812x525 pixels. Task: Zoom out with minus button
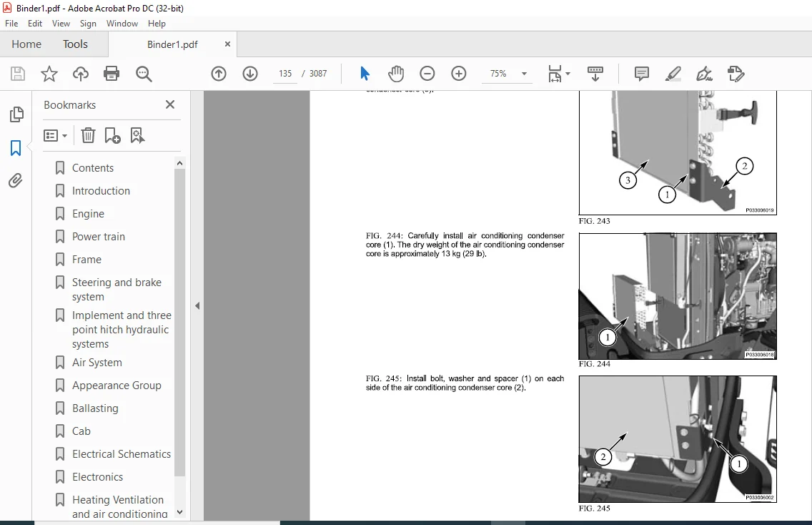427,74
